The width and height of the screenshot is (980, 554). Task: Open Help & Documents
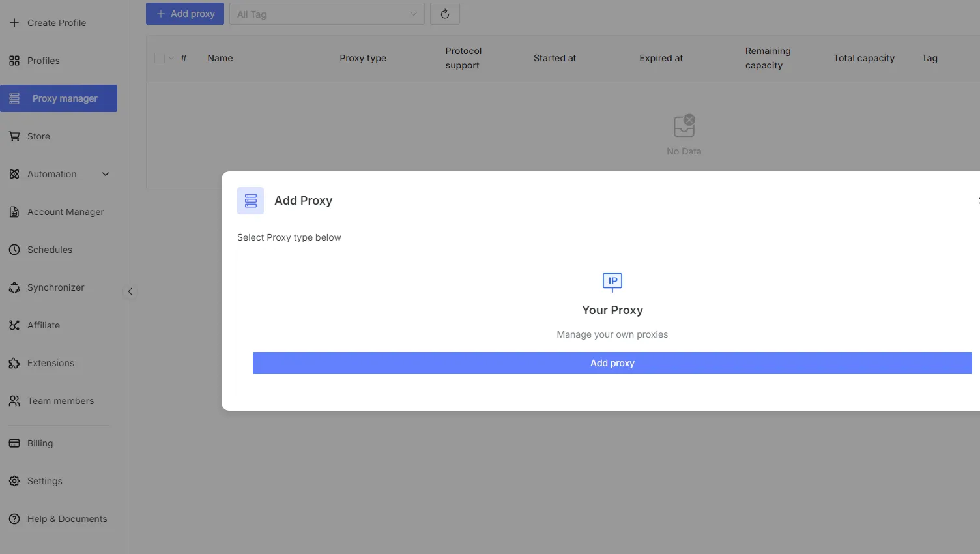click(x=66, y=519)
